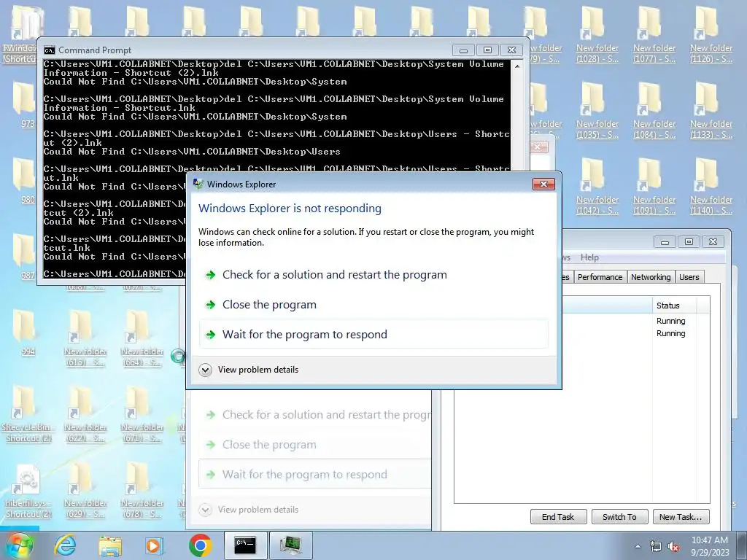
Task: Expand View problem details in faded background dialog
Action: 249,510
